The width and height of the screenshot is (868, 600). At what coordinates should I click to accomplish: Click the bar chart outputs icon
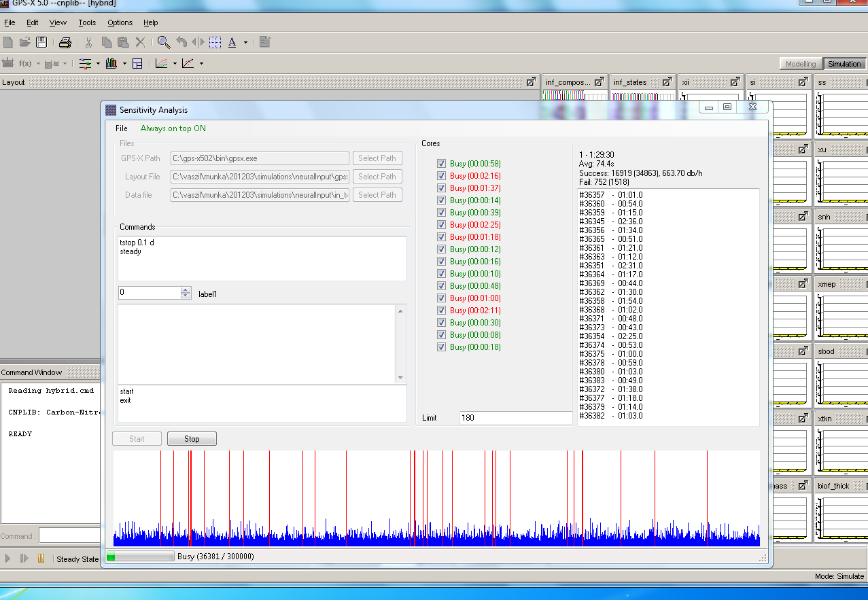point(111,63)
